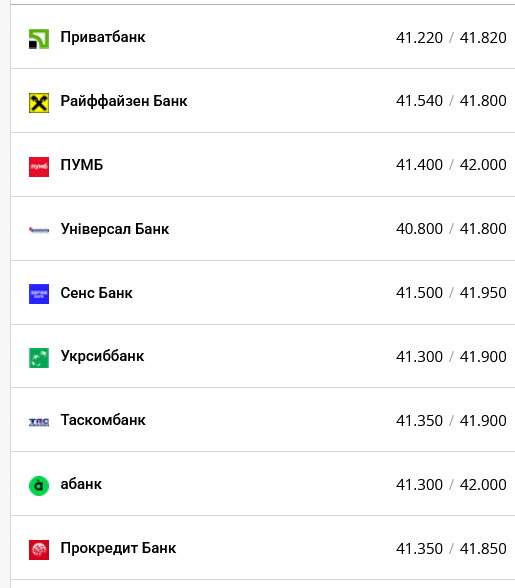Screen dimensions: 515x588
Task: Select the абанк rate 41.300 / 42.000
Action: (451, 485)
